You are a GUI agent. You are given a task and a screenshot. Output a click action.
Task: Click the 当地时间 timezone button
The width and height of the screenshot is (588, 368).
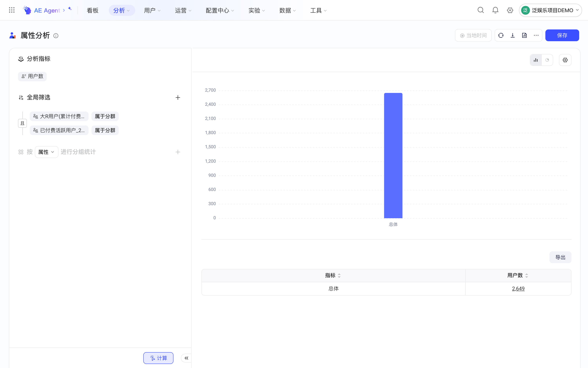point(473,36)
